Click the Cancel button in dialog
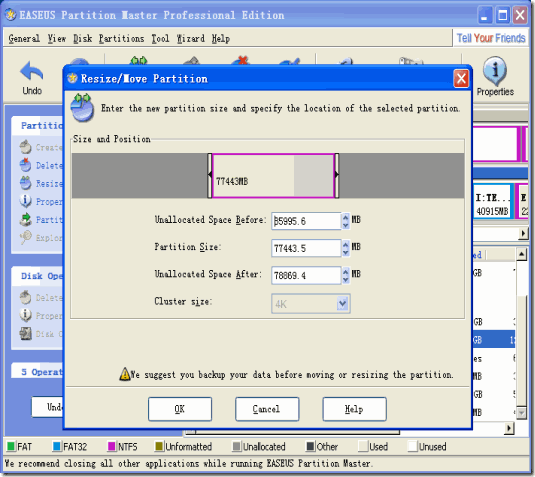 click(x=267, y=409)
